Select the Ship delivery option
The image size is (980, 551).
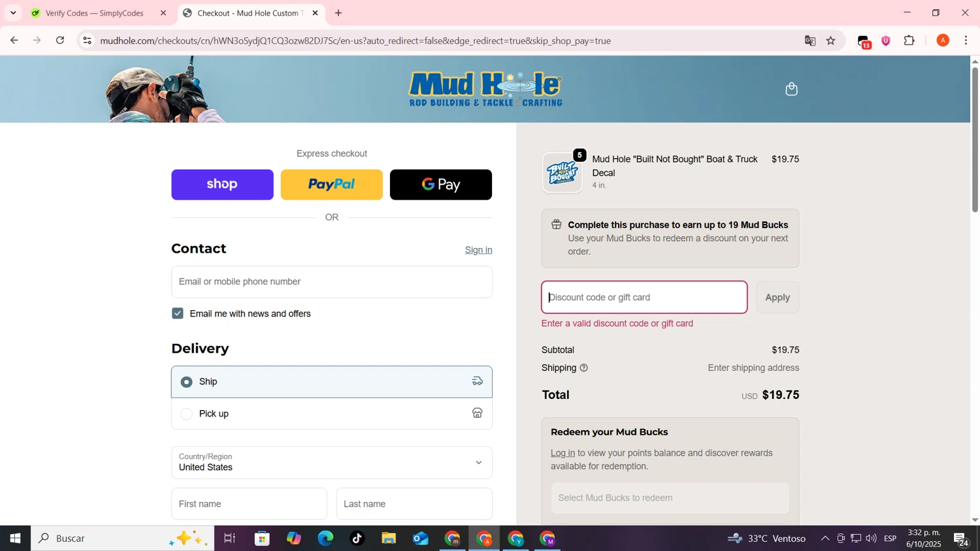(x=332, y=382)
